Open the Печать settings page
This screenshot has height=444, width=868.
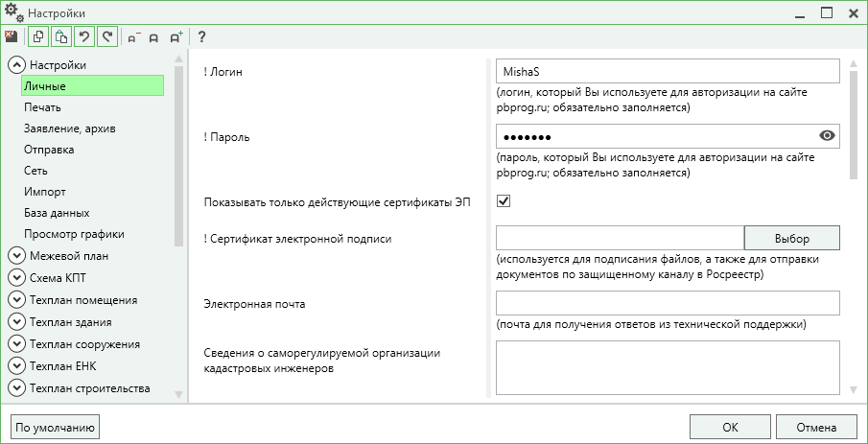coord(42,107)
